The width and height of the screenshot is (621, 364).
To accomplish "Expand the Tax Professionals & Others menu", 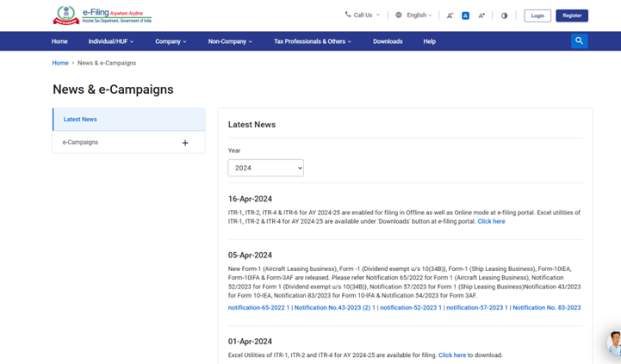I will [x=312, y=41].
